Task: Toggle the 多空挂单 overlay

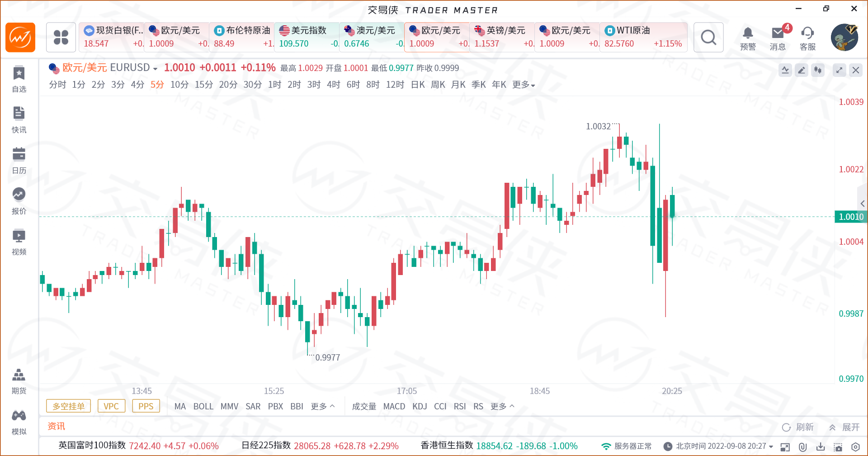Action: [68, 406]
